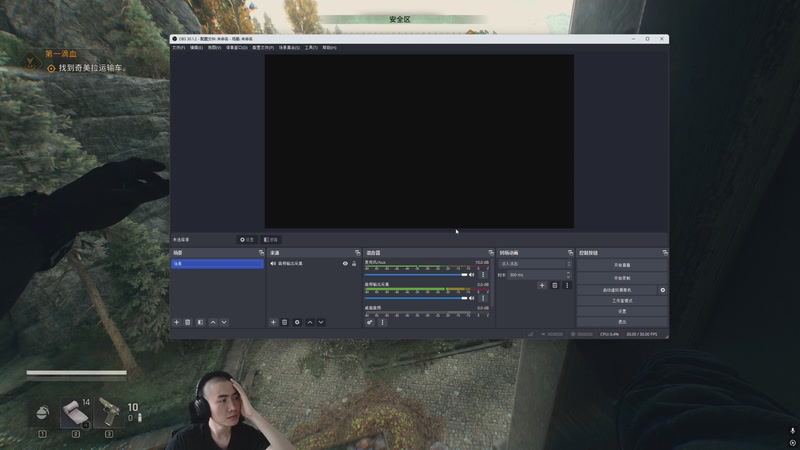Image resolution: width=800 pixels, height=450 pixels.
Task: Remove selected source with trash icon
Action: point(285,322)
